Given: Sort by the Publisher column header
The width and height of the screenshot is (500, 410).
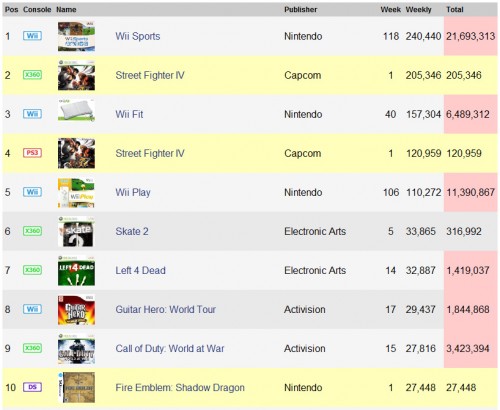Looking at the screenshot, I should coord(300,10).
